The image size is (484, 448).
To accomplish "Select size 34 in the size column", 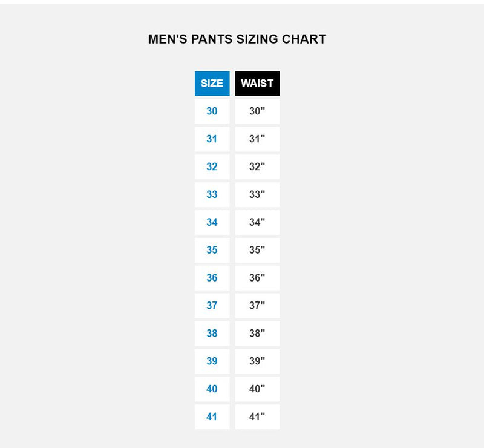I will [x=212, y=222].
